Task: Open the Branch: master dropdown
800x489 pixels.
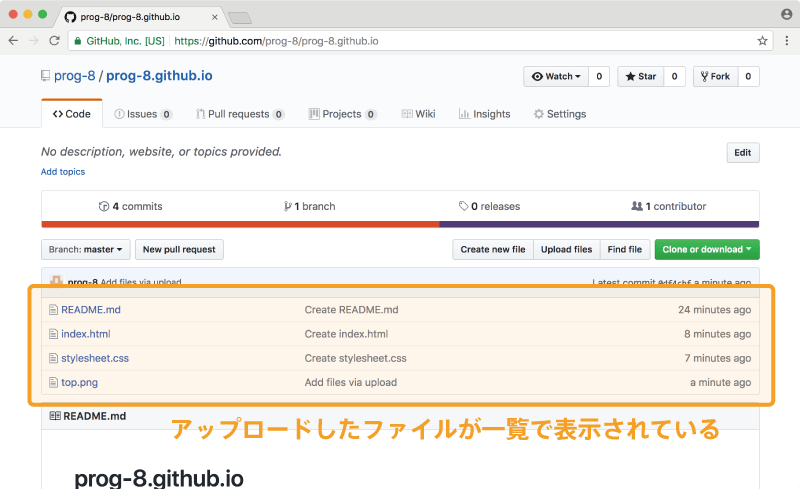Action: [86, 250]
